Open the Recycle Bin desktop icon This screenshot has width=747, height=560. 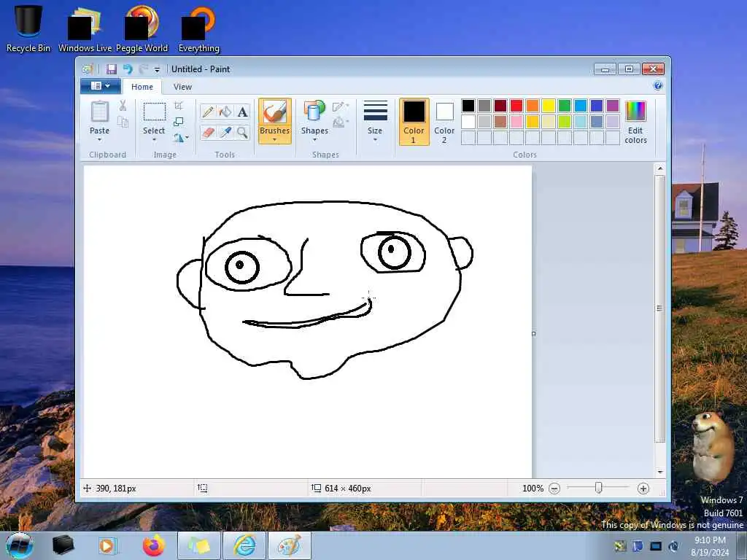tap(28, 21)
